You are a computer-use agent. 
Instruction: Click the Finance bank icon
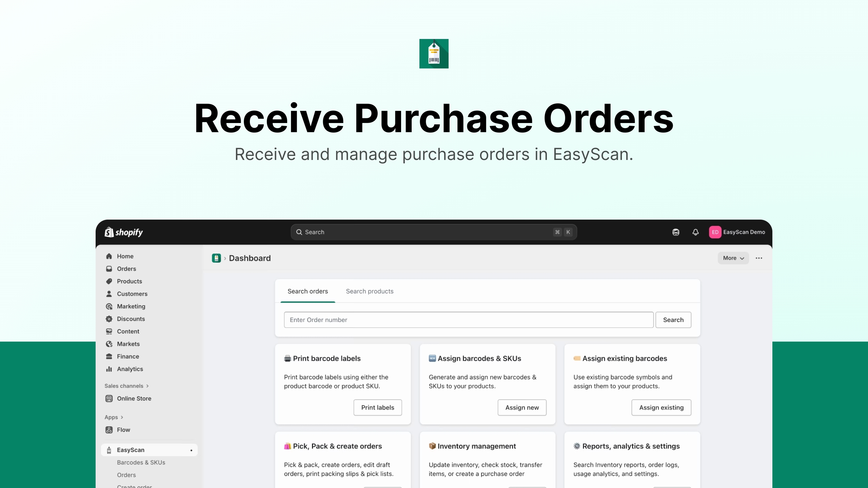[109, 357]
